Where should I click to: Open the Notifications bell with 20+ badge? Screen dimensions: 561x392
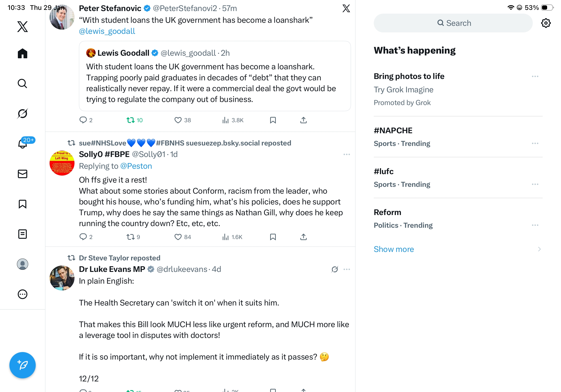23,143
